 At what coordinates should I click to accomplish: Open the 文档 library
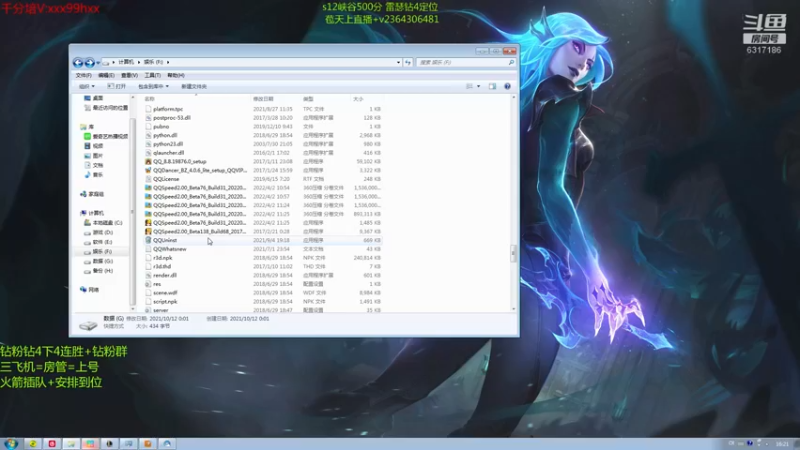93,165
